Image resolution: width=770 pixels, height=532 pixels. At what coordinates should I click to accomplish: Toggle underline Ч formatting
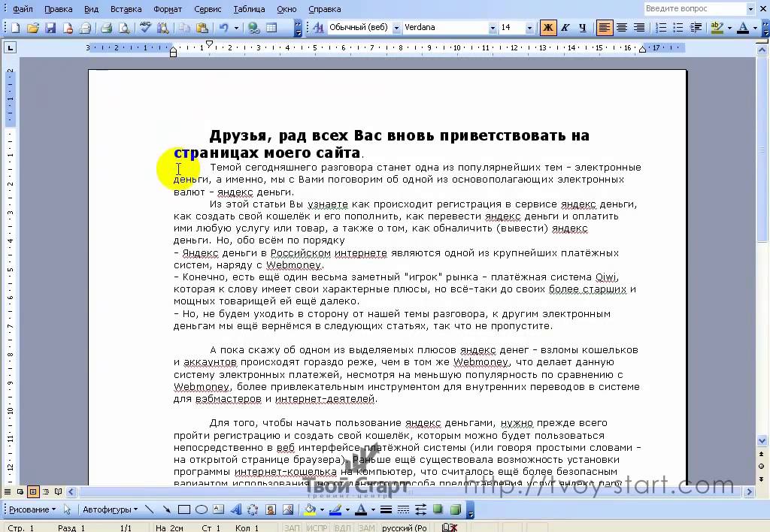click(583, 28)
